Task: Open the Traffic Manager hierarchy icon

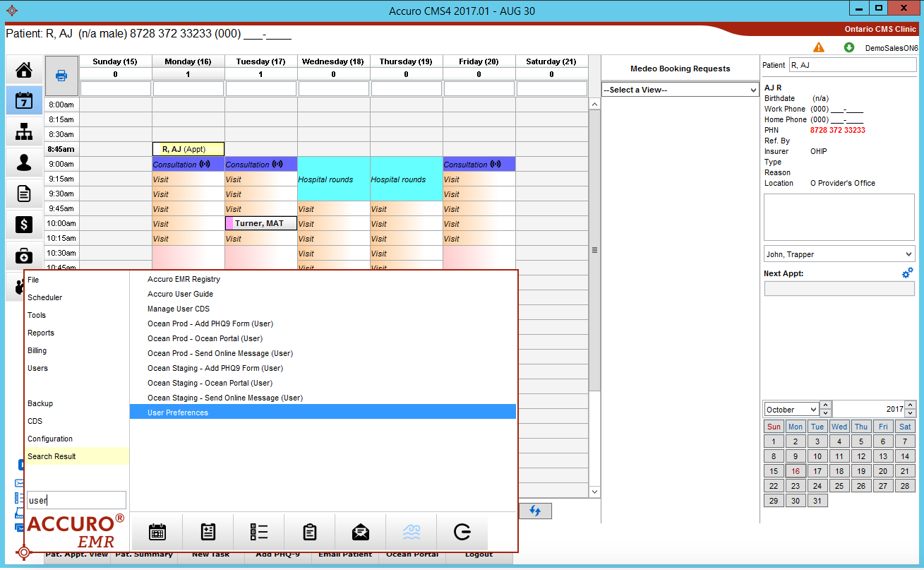Action: [x=24, y=131]
